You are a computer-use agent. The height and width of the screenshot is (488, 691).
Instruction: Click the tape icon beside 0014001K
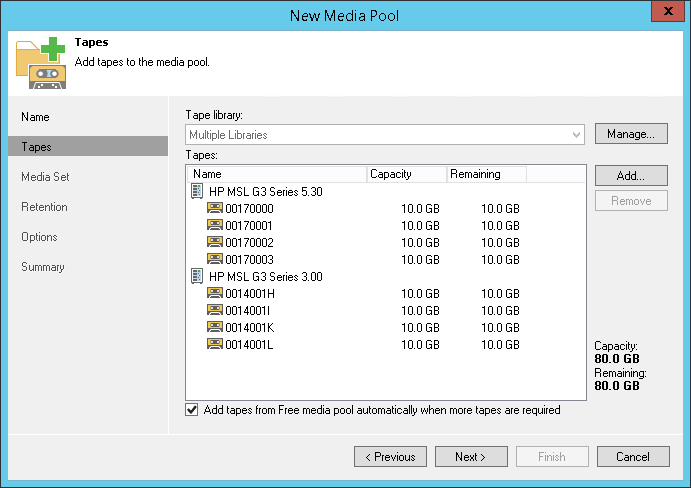pos(215,327)
